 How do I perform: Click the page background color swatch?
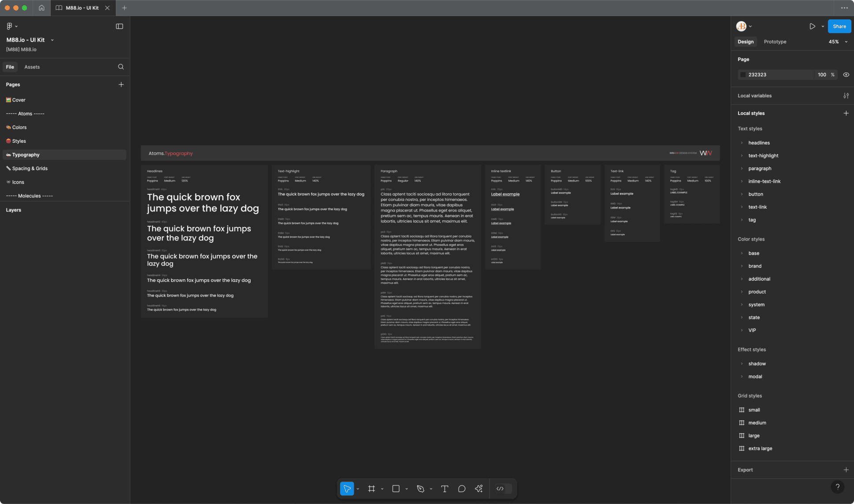pyautogui.click(x=743, y=74)
